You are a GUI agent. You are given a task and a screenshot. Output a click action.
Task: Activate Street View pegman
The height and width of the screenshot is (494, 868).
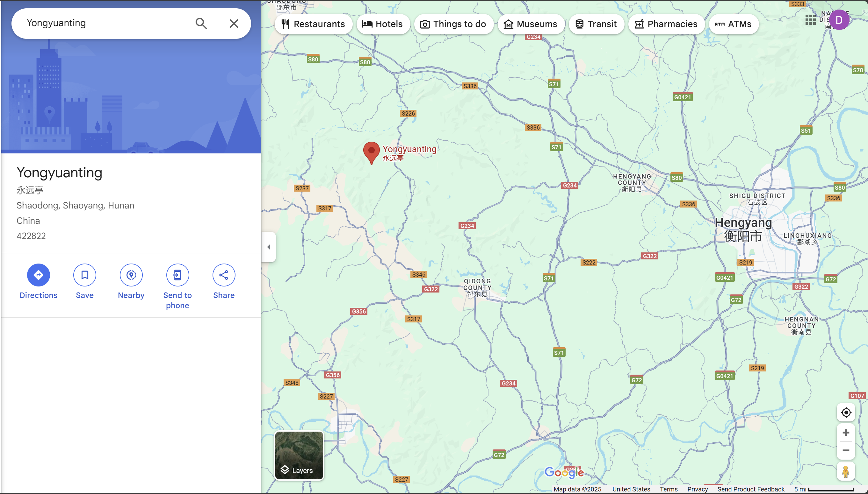point(846,472)
